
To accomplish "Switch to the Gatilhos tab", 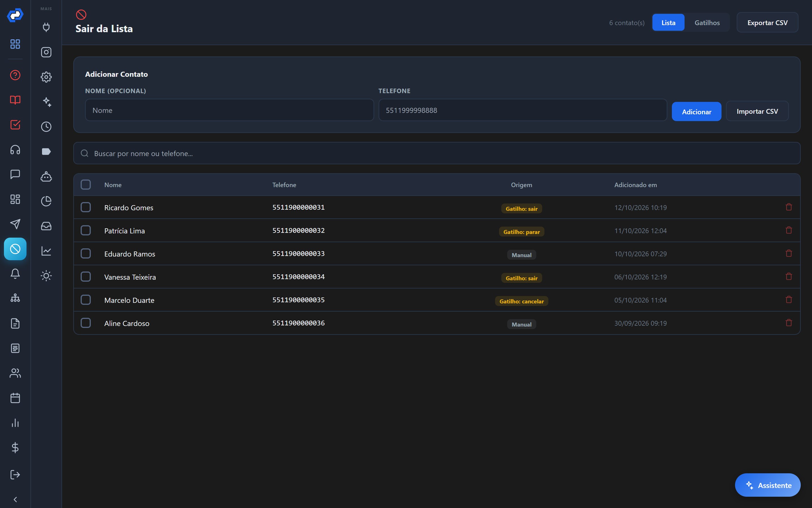I will coord(707,23).
